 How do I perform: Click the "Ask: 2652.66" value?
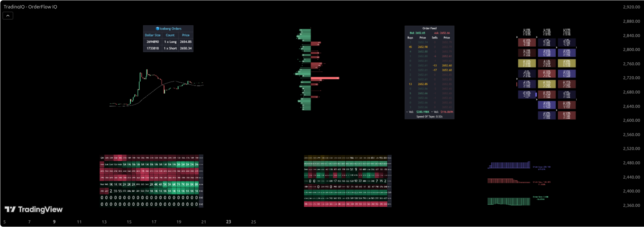pos(442,33)
